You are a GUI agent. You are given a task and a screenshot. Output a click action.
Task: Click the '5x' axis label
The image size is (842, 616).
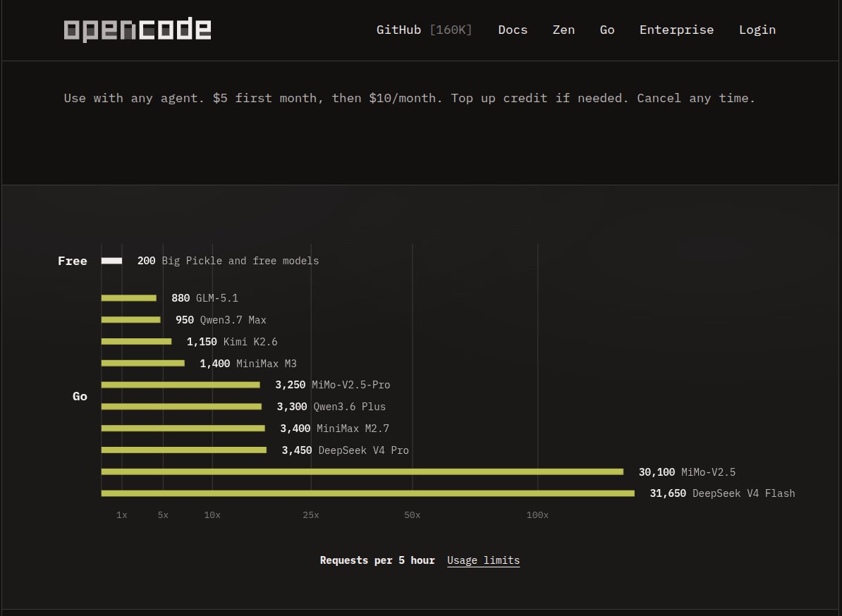(x=163, y=515)
